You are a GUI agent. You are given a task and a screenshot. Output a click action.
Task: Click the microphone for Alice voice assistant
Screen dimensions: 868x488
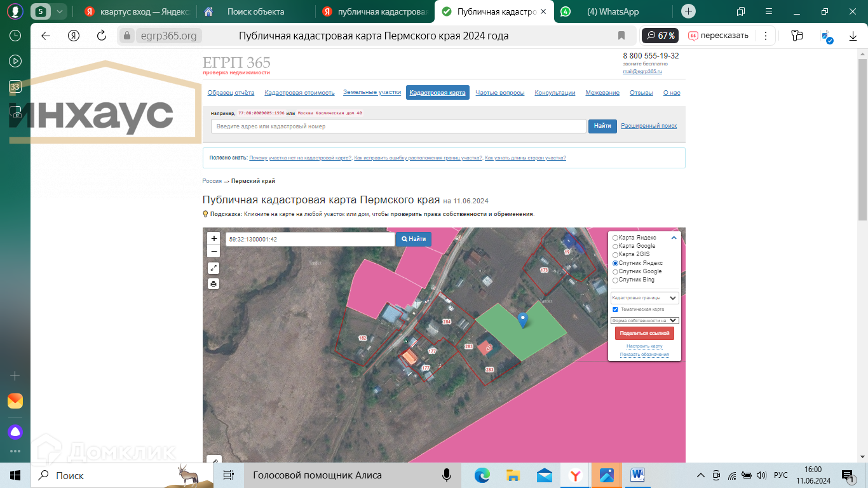(447, 475)
